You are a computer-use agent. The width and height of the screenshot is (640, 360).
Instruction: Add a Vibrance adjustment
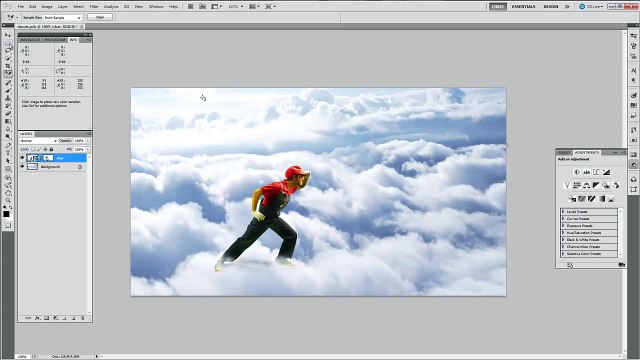[x=568, y=185]
